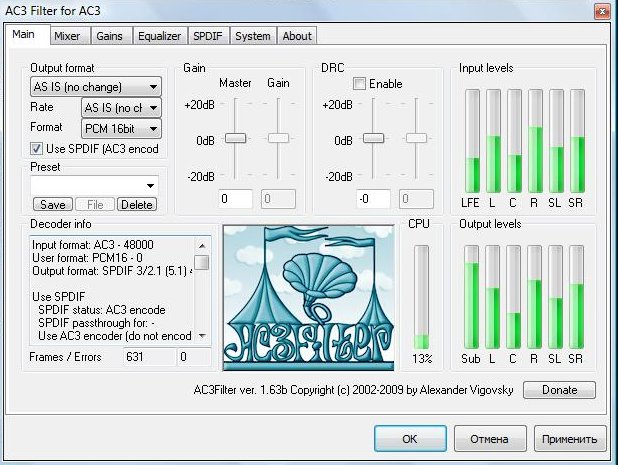Open the Format PCM 16bit dropdown
Image resolution: width=618 pixels, height=465 pixels.
121,128
